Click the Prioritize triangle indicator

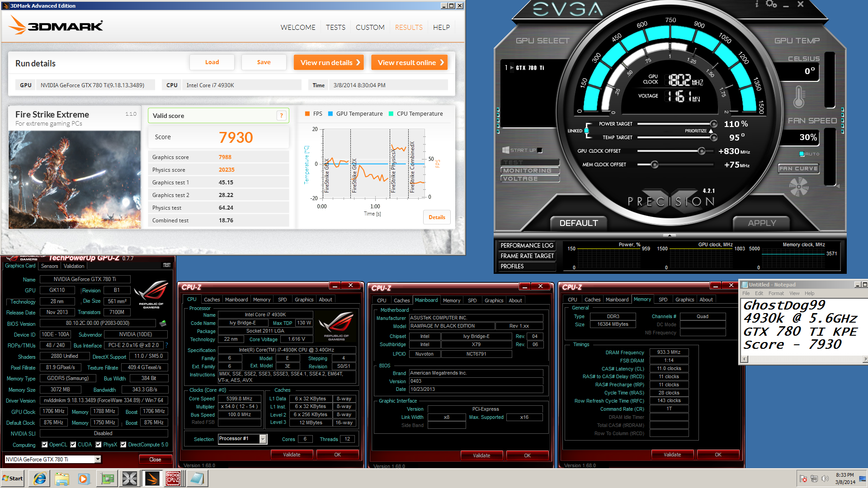point(711,131)
